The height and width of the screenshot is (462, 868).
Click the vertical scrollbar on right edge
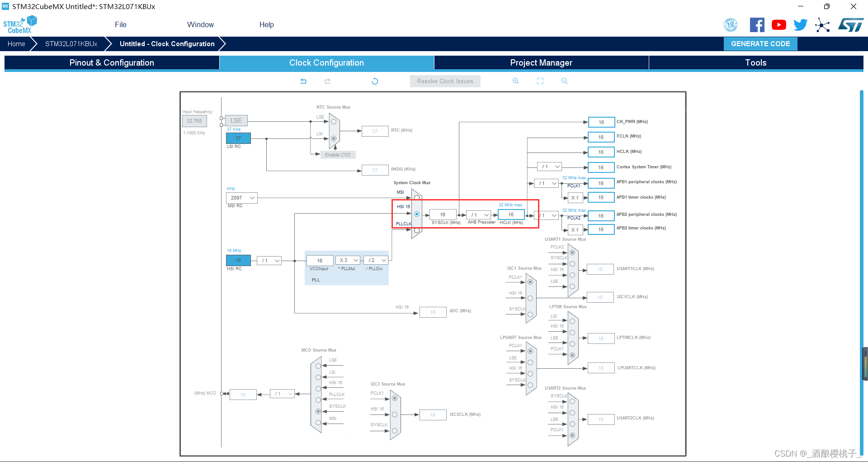tap(862, 271)
